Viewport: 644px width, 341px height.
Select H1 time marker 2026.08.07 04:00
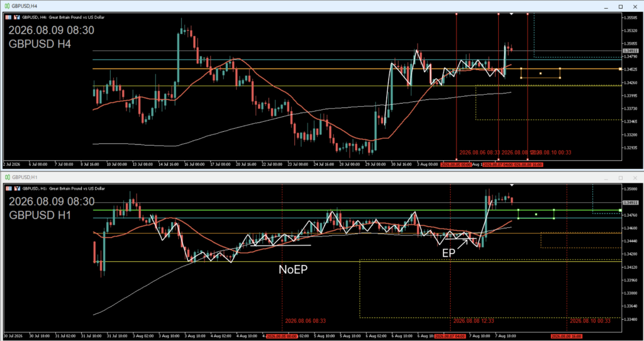click(x=450, y=336)
